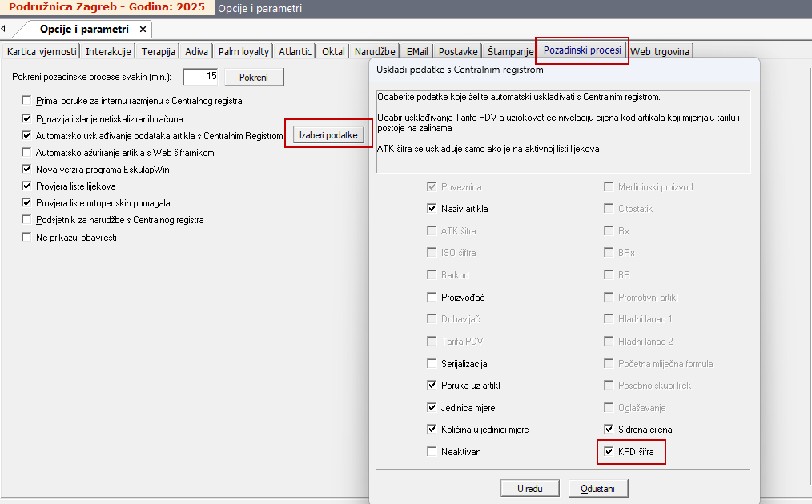
Task: Uncheck the Naziv artikla checkbox
Action: pos(432,209)
